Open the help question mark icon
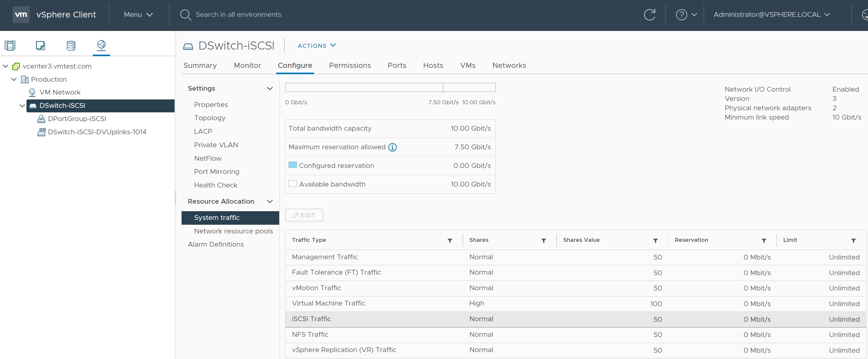 (681, 14)
